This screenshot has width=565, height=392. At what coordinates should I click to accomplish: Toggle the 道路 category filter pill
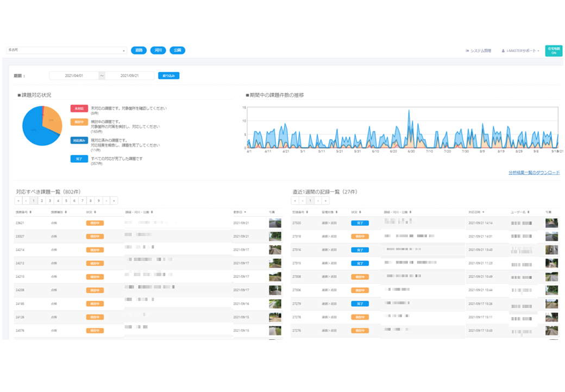click(139, 50)
